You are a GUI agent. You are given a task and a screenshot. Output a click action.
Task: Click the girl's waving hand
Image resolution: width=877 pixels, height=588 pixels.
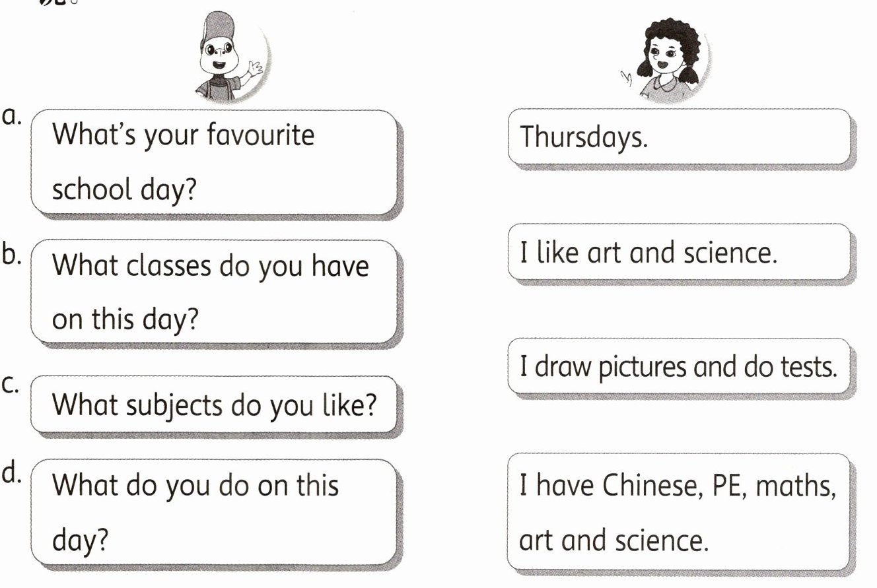(x=627, y=79)
